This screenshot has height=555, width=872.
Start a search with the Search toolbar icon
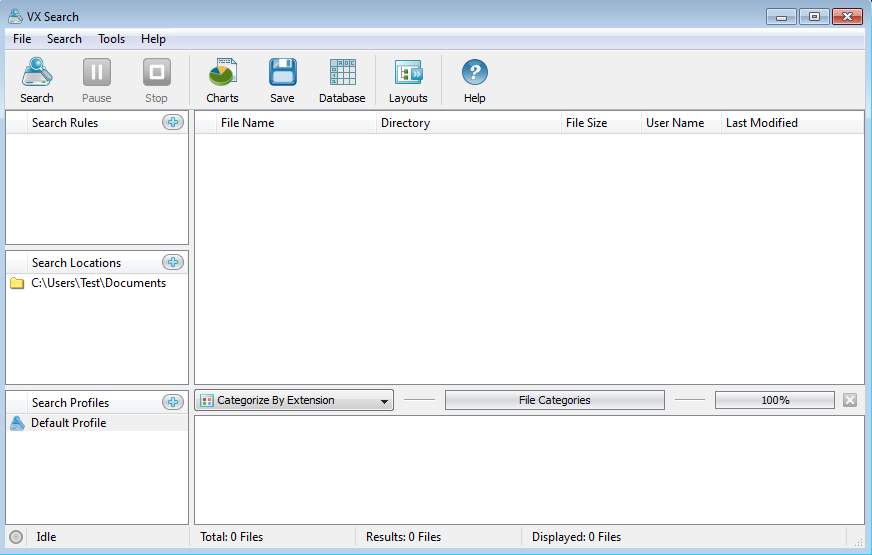[x=37, y=74]
